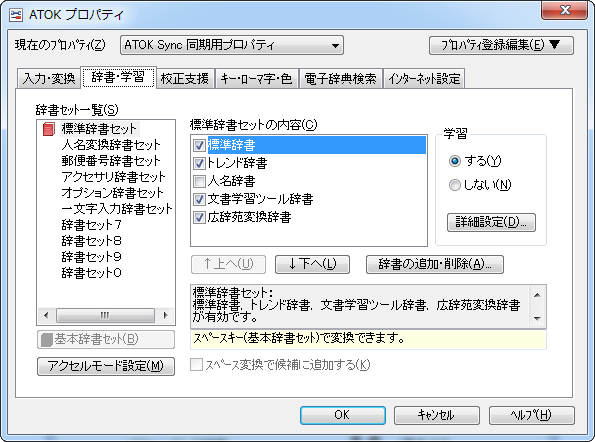Select 郵便番号辞書セット in the list
595x442 pixels.
111,161
